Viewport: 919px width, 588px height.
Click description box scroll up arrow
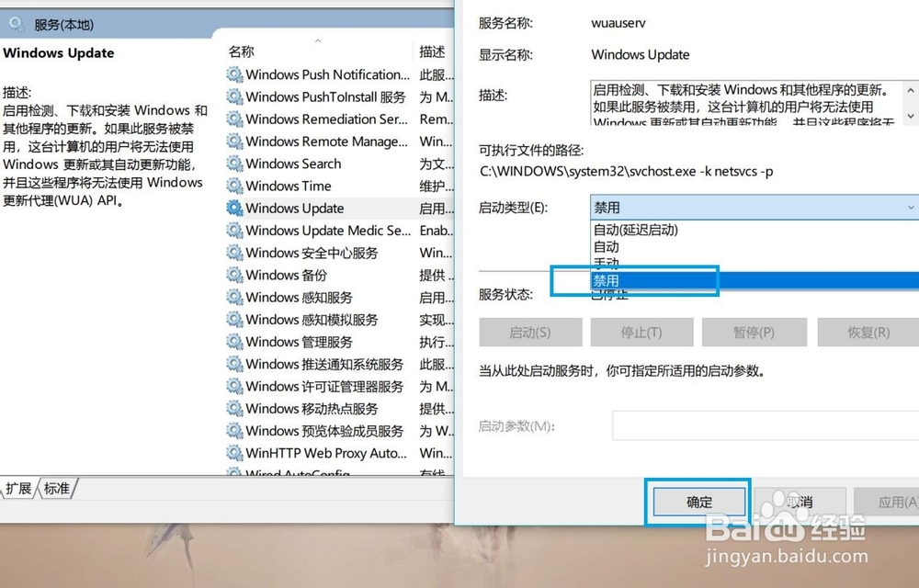pyautogui.click(x=910, y=90)
